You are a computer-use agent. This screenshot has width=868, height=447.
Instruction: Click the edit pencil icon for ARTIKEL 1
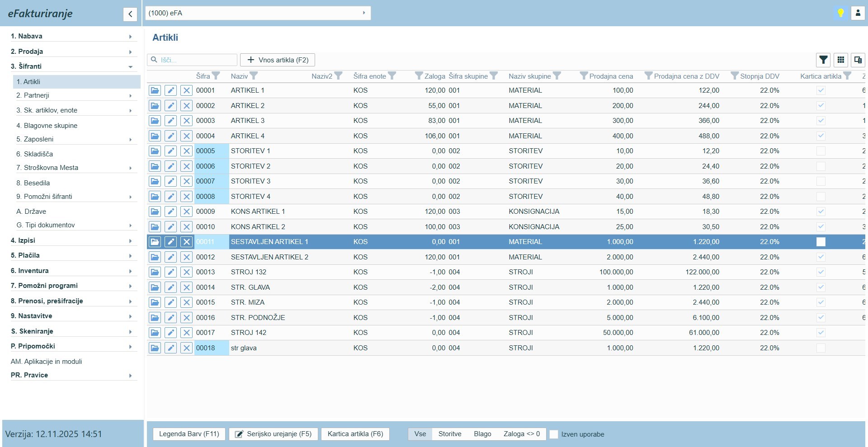pos(170,90)
